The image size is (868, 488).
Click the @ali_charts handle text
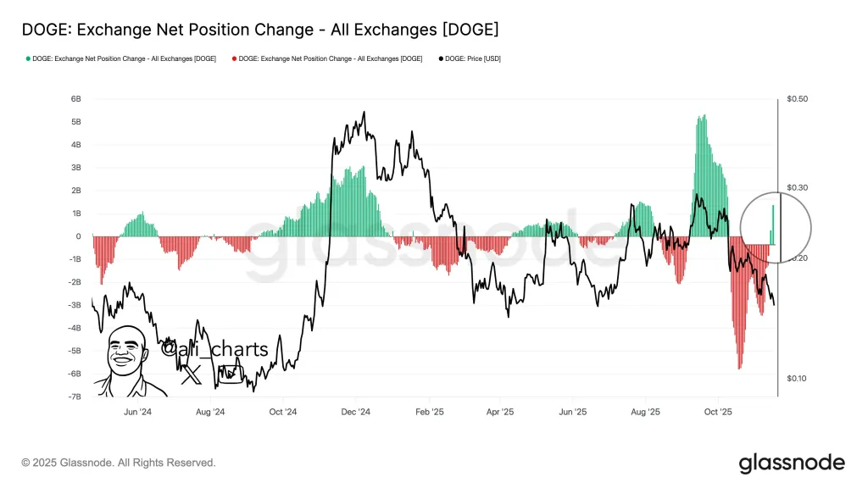[214, 348]
